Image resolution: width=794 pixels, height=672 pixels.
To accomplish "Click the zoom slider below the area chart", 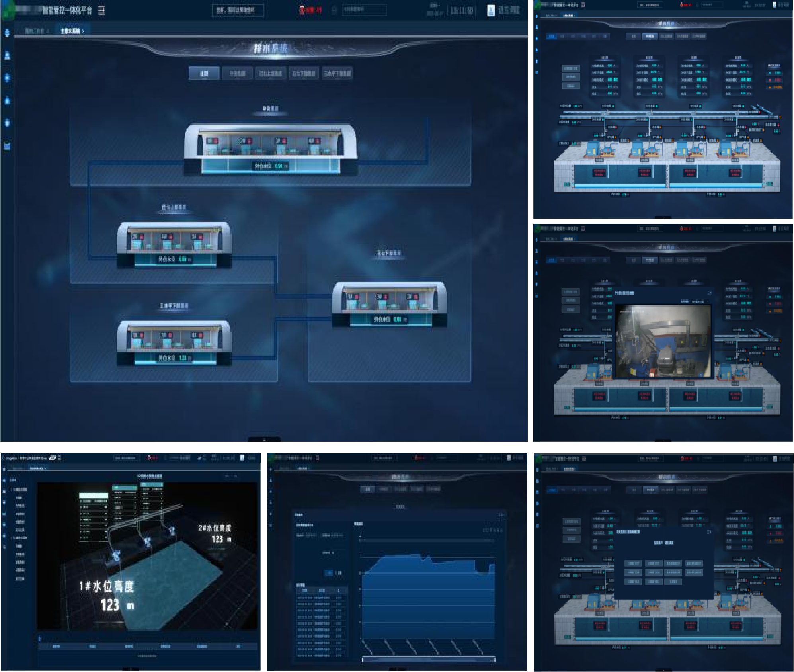I will (x=428, y=660).
